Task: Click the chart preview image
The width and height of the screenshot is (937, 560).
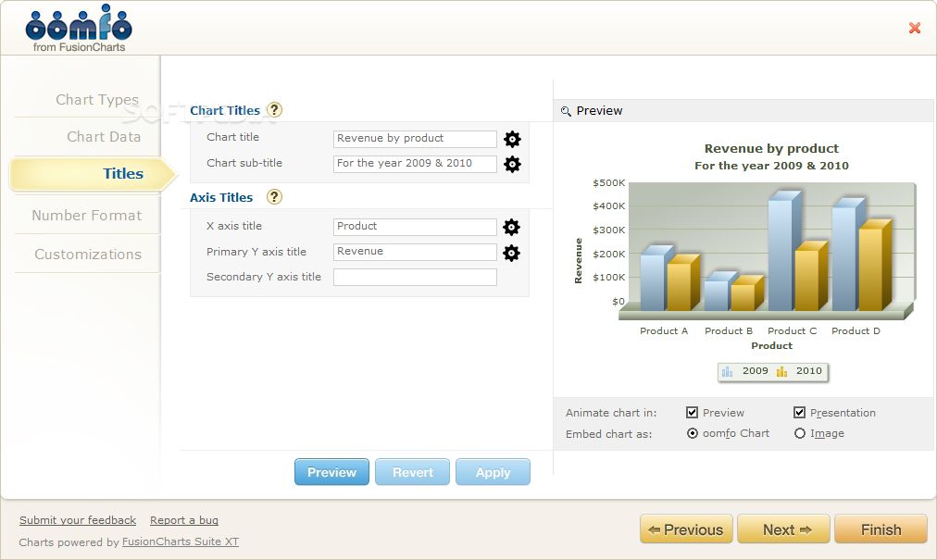Action: 744,260
